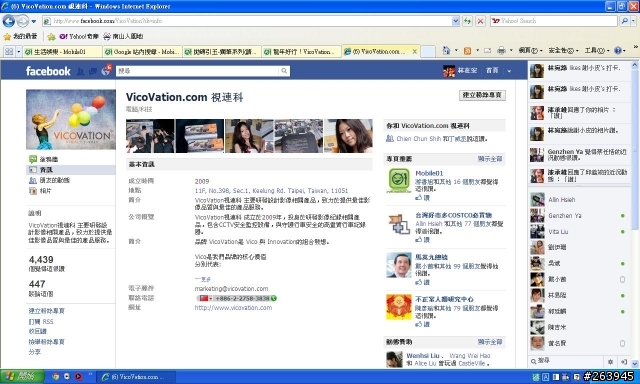The image size is (640, 384).
Task: Click the +886-2-2758-3838 phone number
Action: tap(237, 298)
